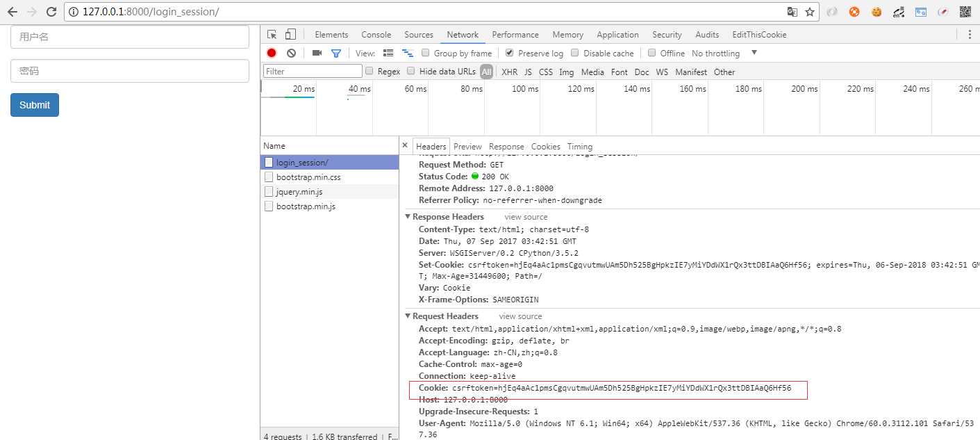Image resolution: width=980 pixels, height=440 pixels.
Task: Click the 'en' translation extension icon
Action: 899,12
